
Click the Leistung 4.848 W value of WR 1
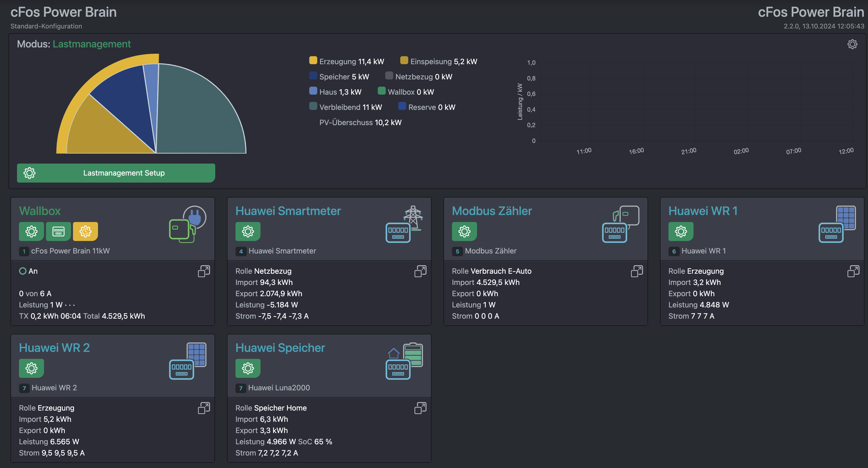pyautogui.click(x=698, y=305)
